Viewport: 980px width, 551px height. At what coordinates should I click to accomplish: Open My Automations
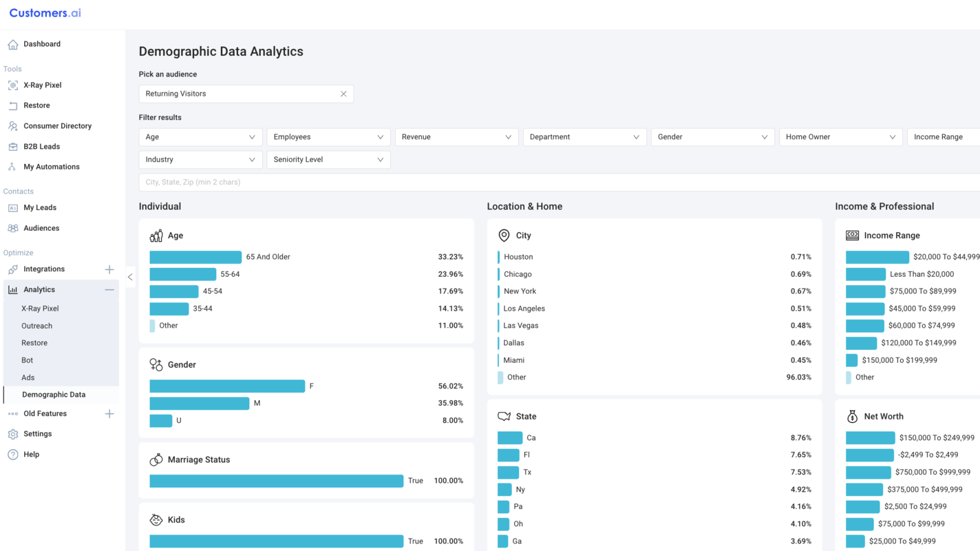[52, 166]
